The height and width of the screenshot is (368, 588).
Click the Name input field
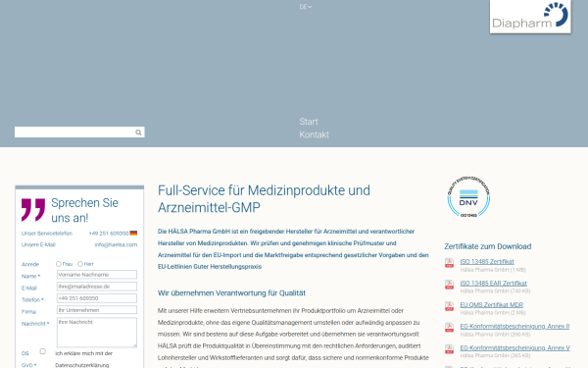click(x=97, y=275)
